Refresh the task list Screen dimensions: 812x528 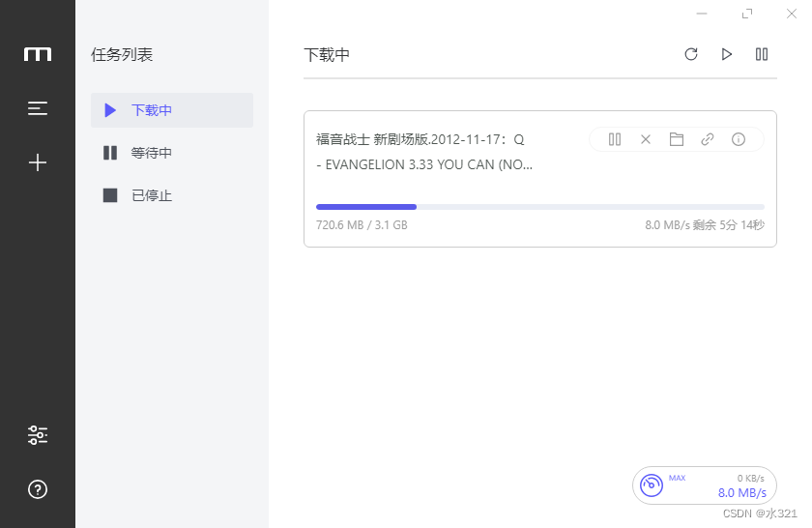coord(691,54)
